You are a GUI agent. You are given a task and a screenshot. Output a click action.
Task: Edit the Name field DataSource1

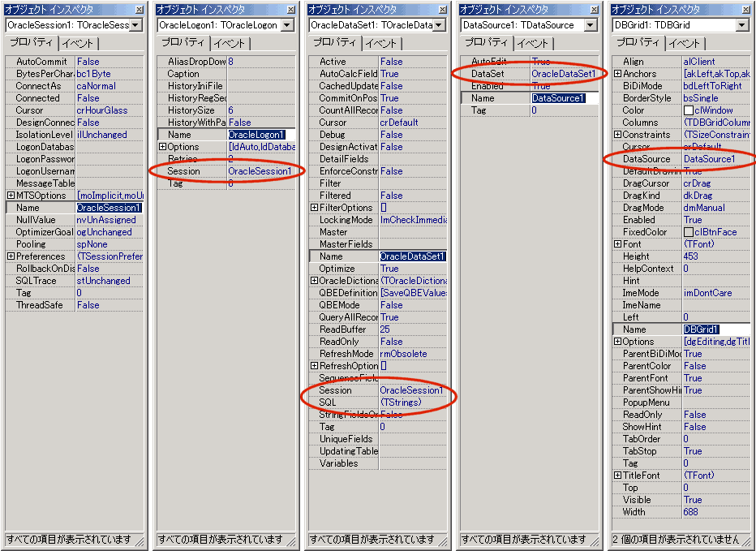point(564,98)
